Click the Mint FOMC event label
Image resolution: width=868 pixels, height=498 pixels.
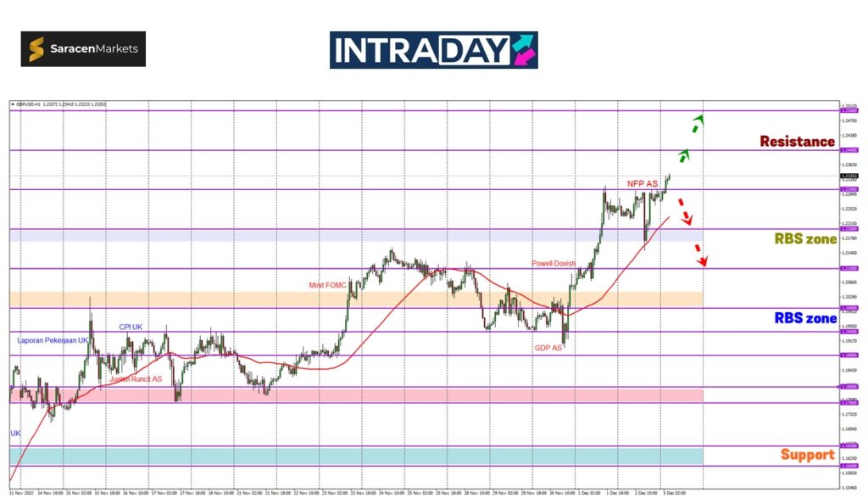[328, 286]
